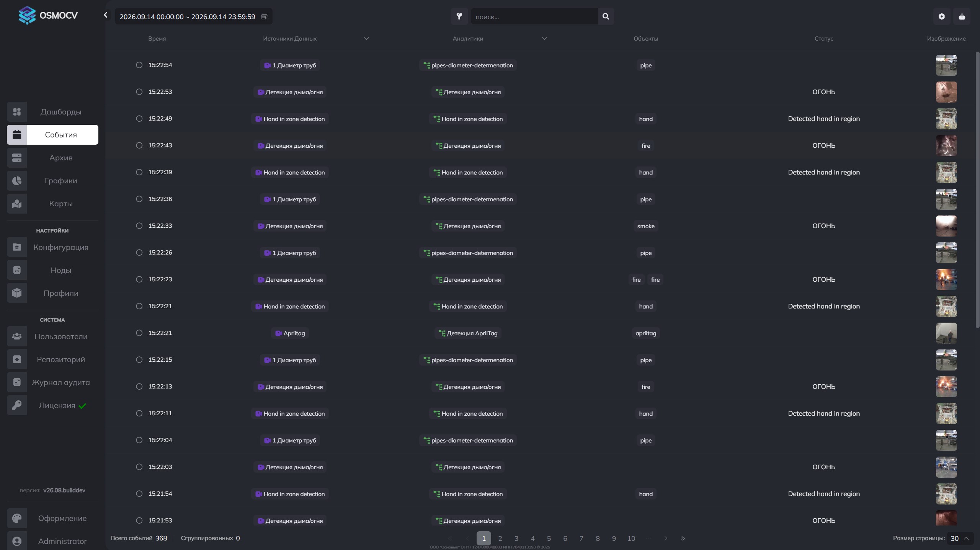Go to page 10 of events
Viewport: 980px width, 550px height.
click(631, 539)
